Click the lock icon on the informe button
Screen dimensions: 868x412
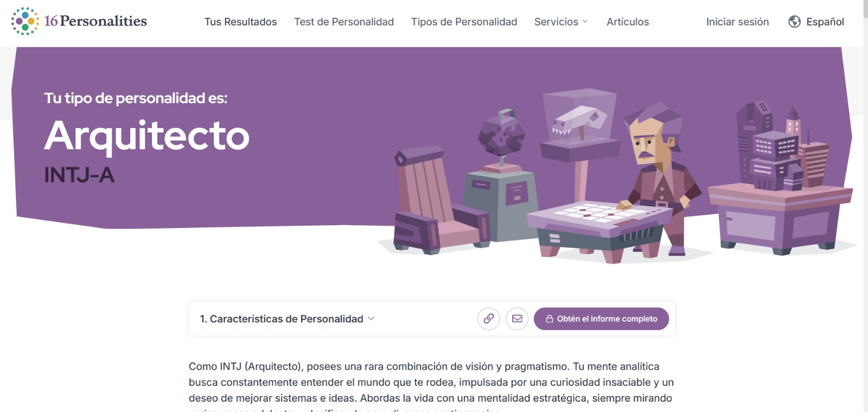pyautogui.click(x=550, y=319)
